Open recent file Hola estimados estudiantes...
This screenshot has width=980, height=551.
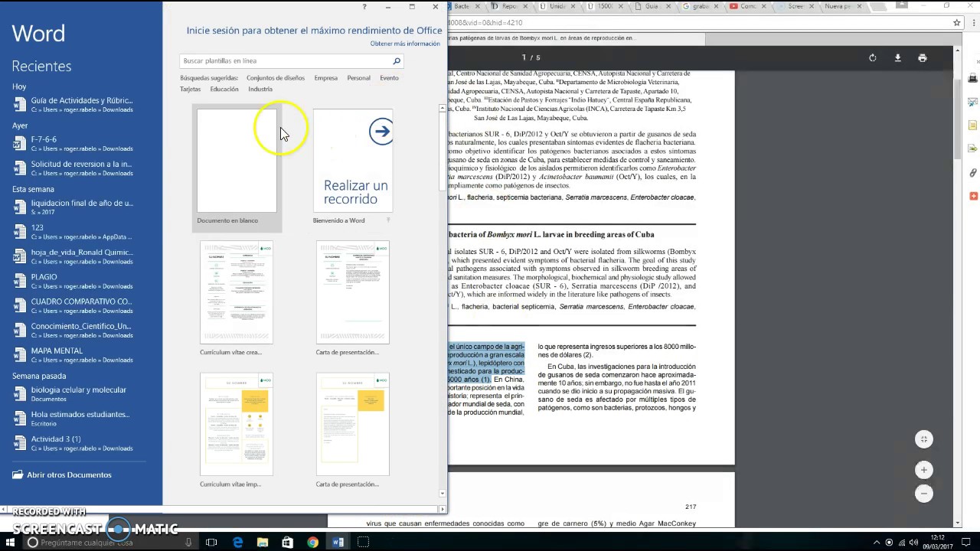(x=81, y=419)
